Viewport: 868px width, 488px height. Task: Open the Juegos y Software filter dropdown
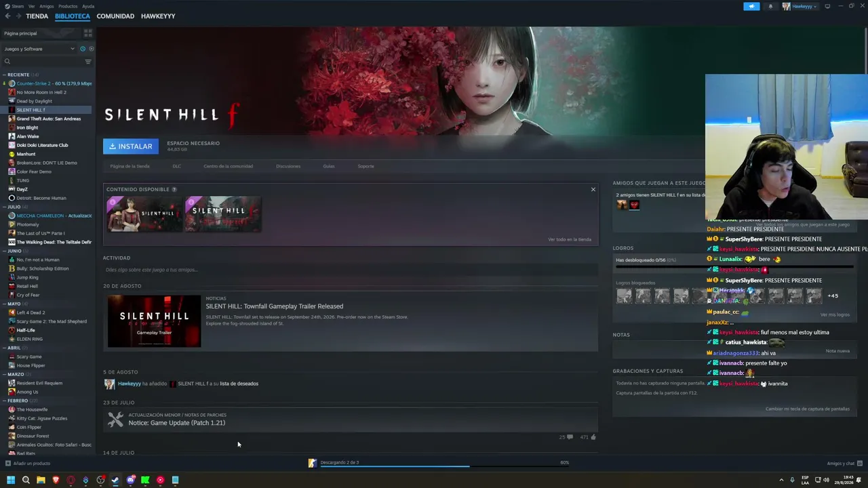click(39, 49)
